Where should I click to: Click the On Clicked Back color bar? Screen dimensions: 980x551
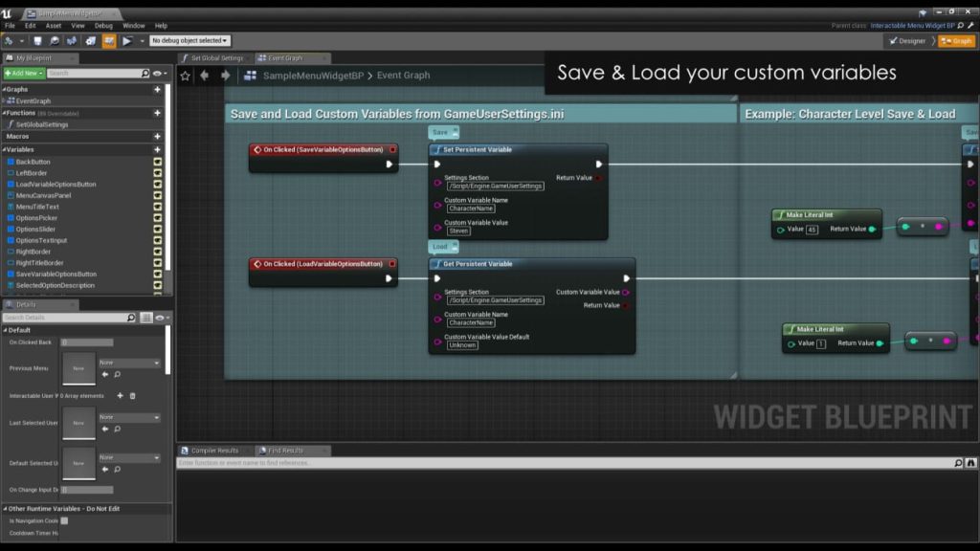(87, 342)
